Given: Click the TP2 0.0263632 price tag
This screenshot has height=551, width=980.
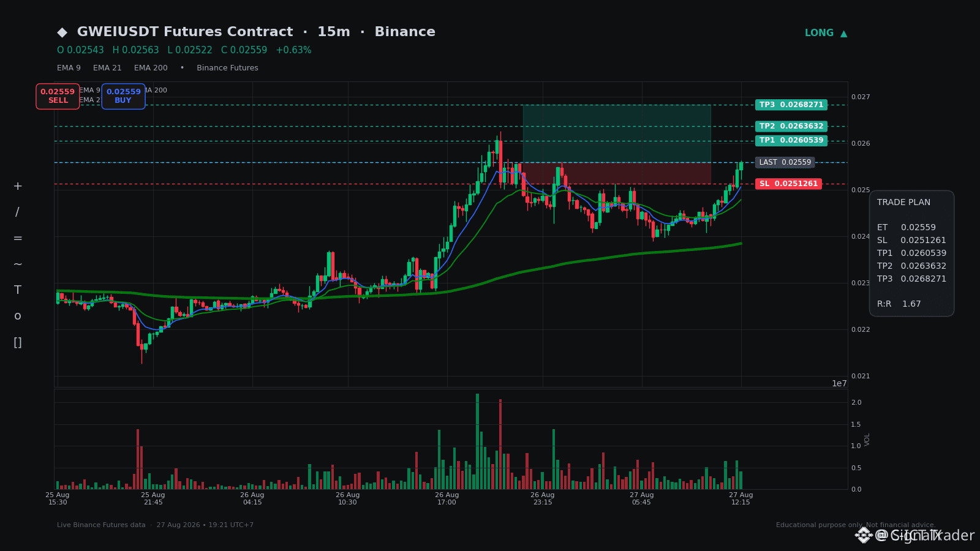Looking at the screenshot, I should pos(791,126).
